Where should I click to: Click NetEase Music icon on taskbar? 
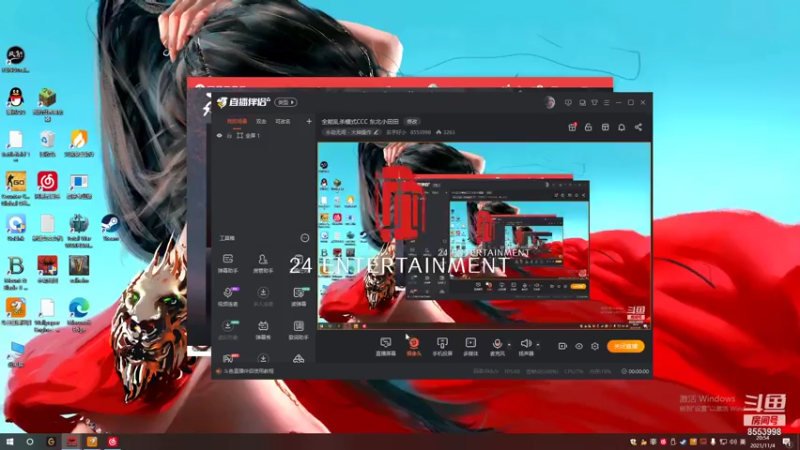click(112, 442)
